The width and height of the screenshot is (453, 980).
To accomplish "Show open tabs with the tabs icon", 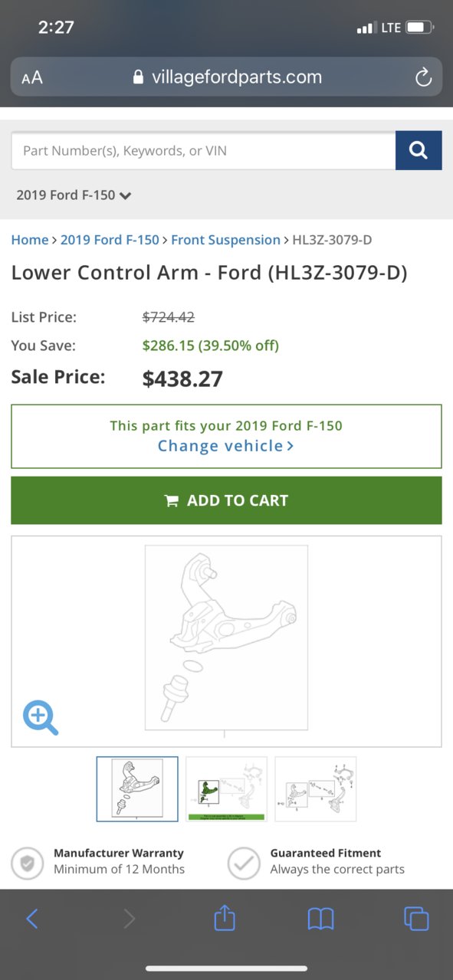I will coord(416,918).
